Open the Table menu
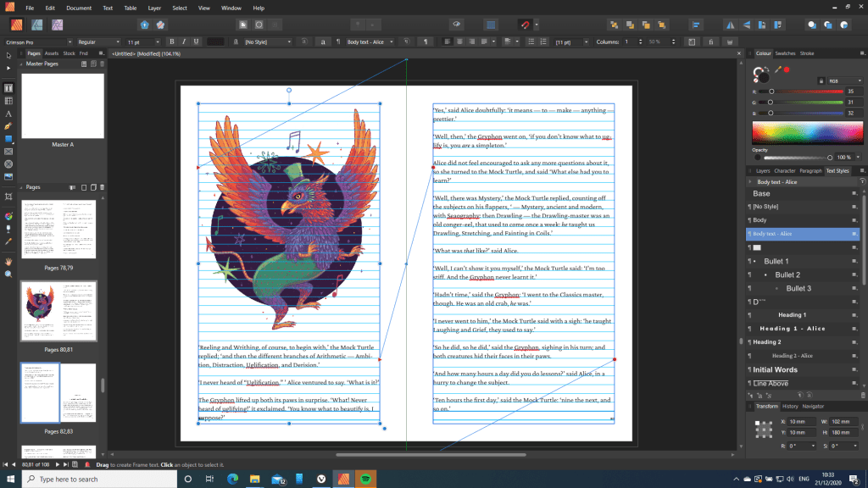This screenshot has height=488, width=868. tap(130, 8)
